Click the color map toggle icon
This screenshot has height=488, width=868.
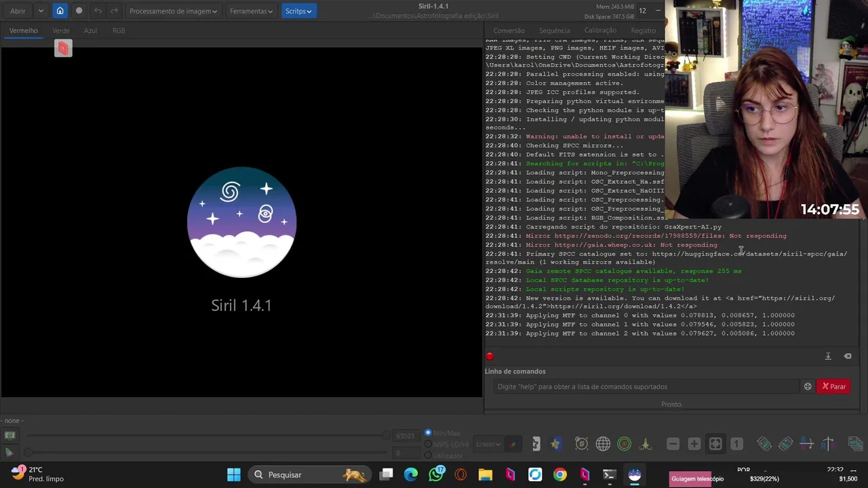point(513,444)
